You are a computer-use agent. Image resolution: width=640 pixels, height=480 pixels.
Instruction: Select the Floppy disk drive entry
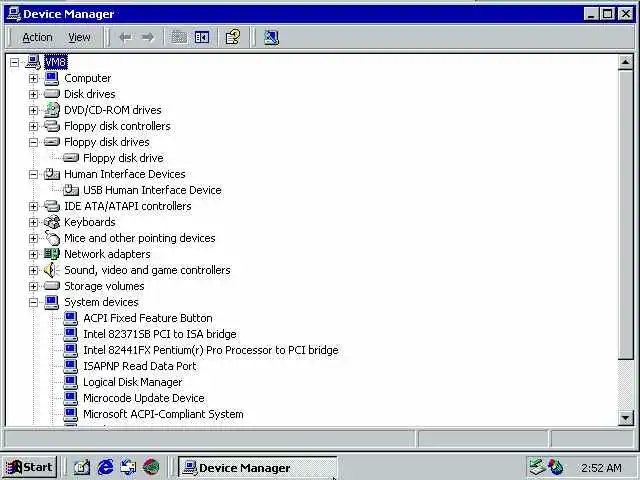(123, 158)
